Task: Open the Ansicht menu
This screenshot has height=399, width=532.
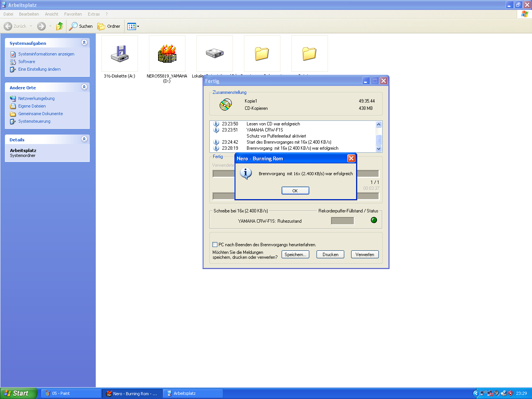Action: (52, 14)
